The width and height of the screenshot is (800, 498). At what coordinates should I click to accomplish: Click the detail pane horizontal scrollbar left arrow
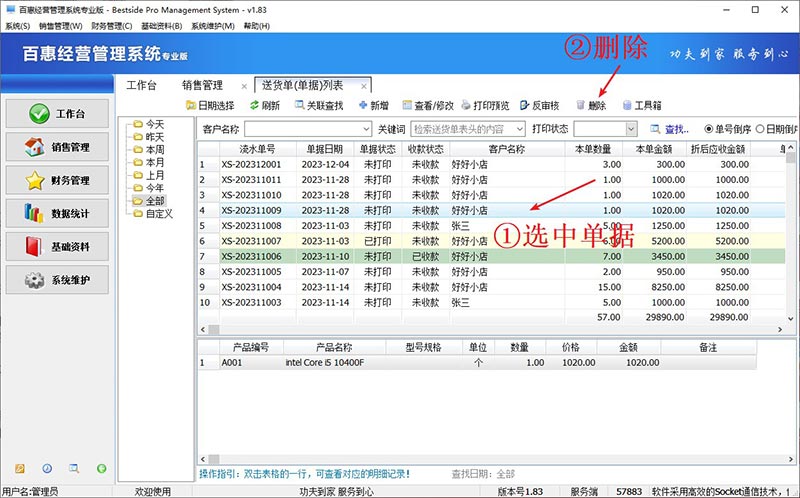[x=203, y=459]
